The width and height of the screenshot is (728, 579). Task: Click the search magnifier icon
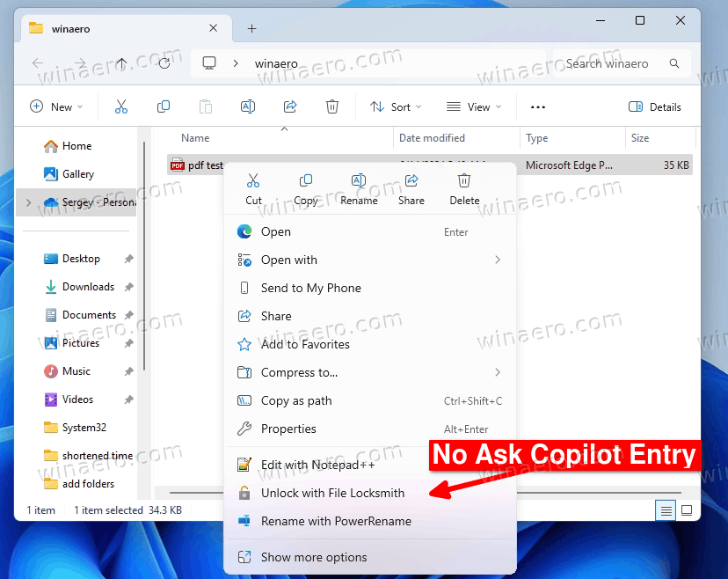coord(674,63)
